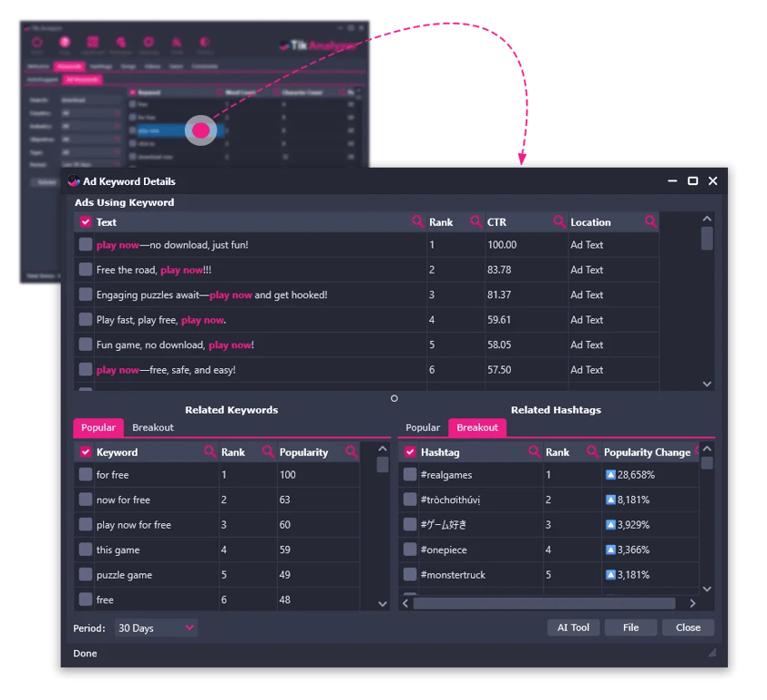The image size is (767, 700).
Task: Click search icon in Related Hashtags Rank header
Action: click(592, 451)
